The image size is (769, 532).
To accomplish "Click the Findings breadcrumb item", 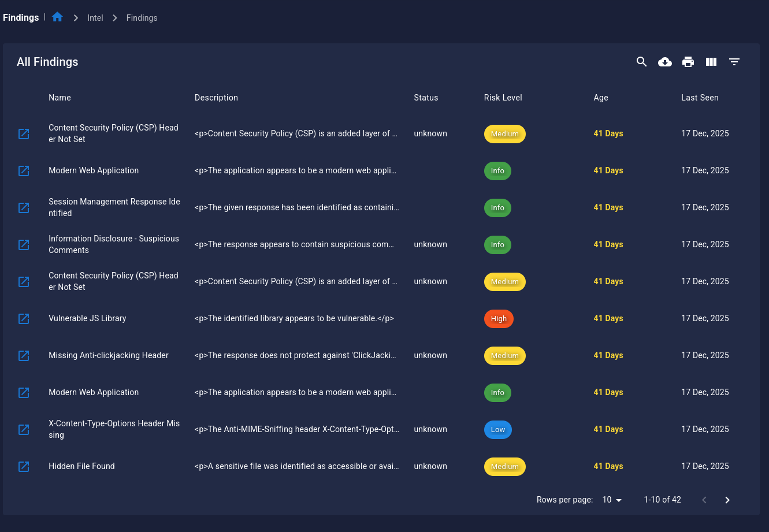I will click(x=142, y=18).
